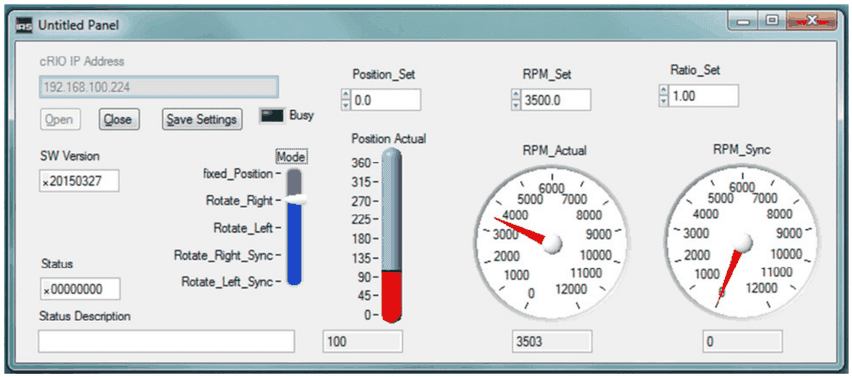Image resolution: width=852 pixels, height=377 pixels.
Task: Click the Position Actual readout showing 100
Action: pyautogui.click(x=362, y=341)
